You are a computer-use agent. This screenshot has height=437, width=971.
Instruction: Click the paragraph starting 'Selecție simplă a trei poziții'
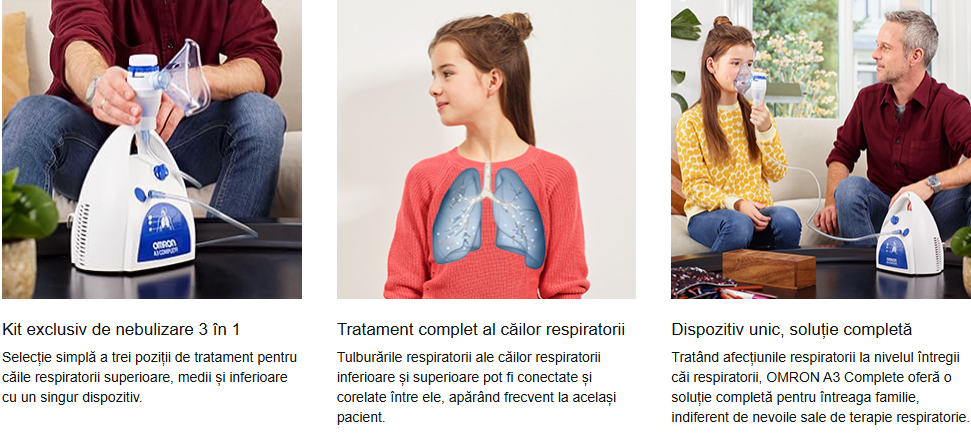(x=150, y=377)
